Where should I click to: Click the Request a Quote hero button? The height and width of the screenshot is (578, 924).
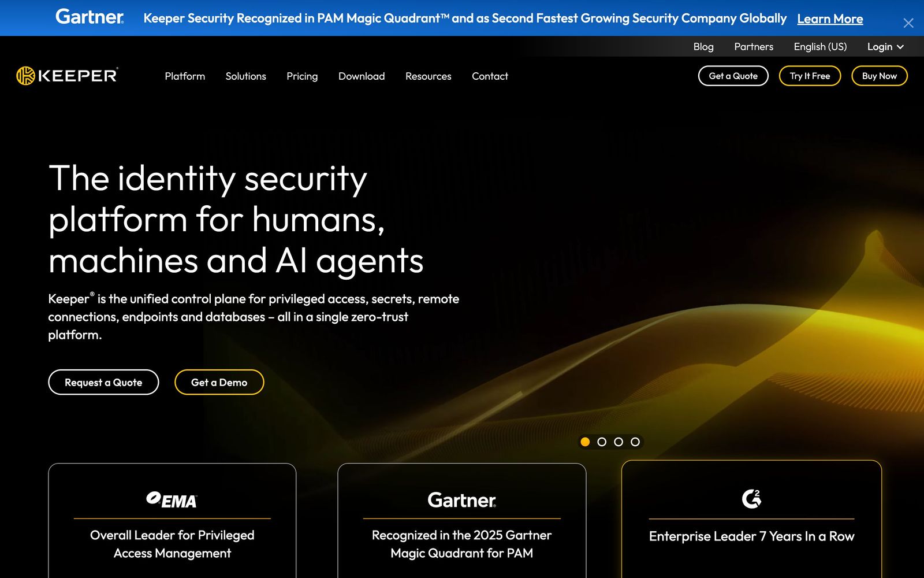click(103, 382)
